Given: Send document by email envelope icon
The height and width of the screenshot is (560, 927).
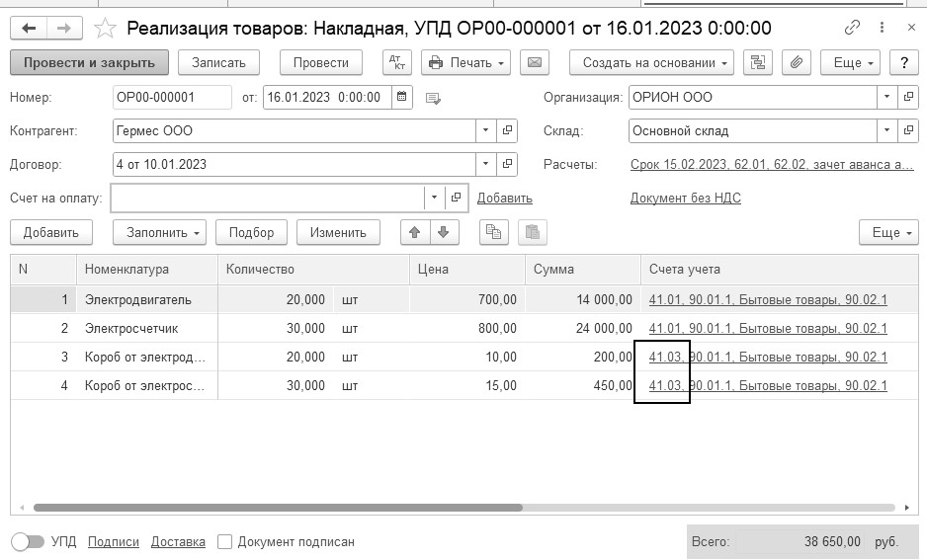Looking at the screenshot, I should (x=535, y=62).
